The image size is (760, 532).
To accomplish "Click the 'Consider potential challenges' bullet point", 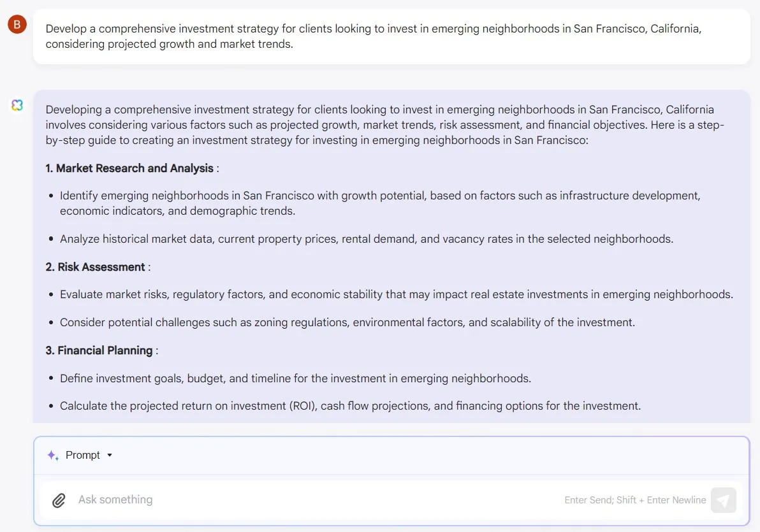I will coord(347,322).
